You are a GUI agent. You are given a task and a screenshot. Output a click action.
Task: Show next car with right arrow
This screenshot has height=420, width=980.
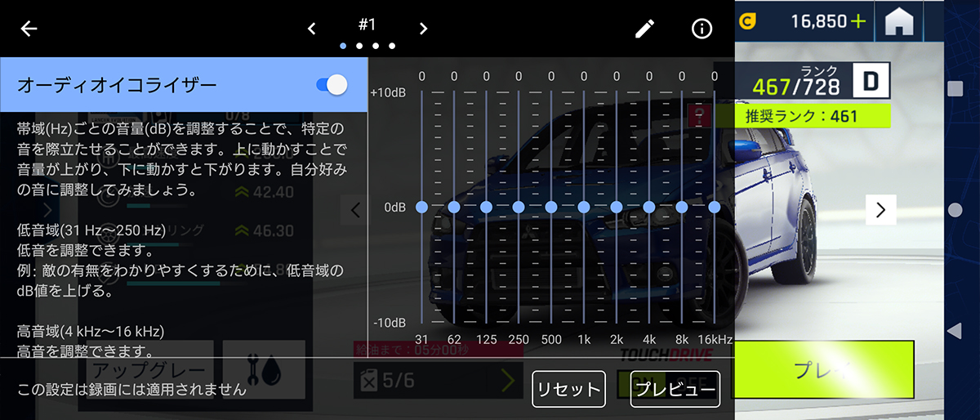[x=880, y=210]
